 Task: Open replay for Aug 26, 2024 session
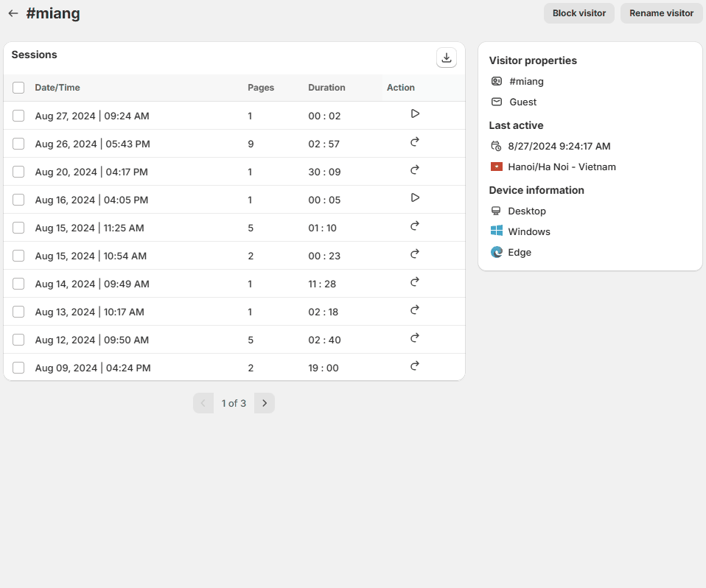[x=415, y=141]
